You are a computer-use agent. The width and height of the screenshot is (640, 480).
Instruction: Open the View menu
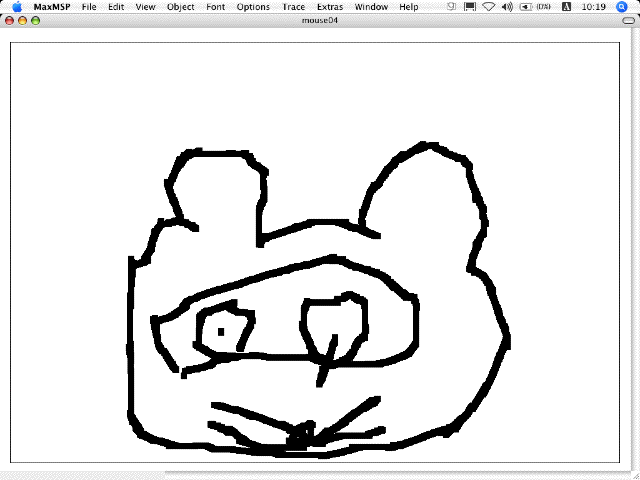(145, 7)
